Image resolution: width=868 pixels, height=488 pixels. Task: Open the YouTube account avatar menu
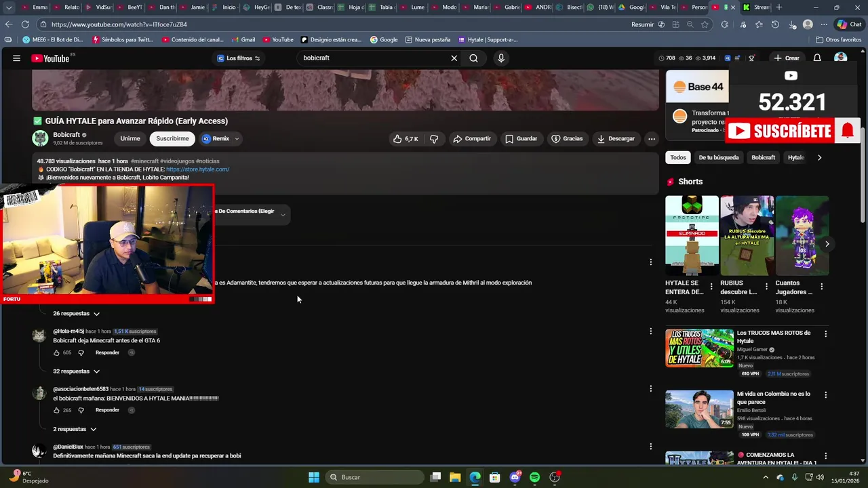841,58
